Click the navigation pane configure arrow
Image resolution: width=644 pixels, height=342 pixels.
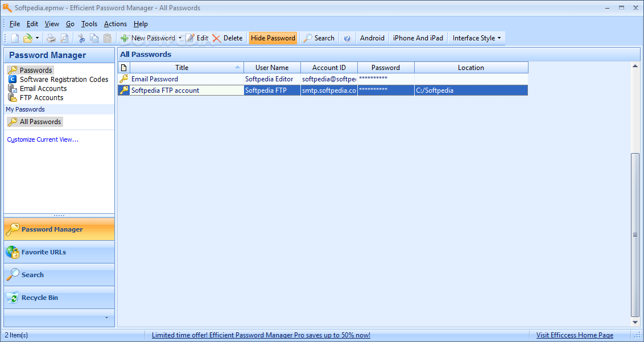pyautogui.click(x=107, y=318)
